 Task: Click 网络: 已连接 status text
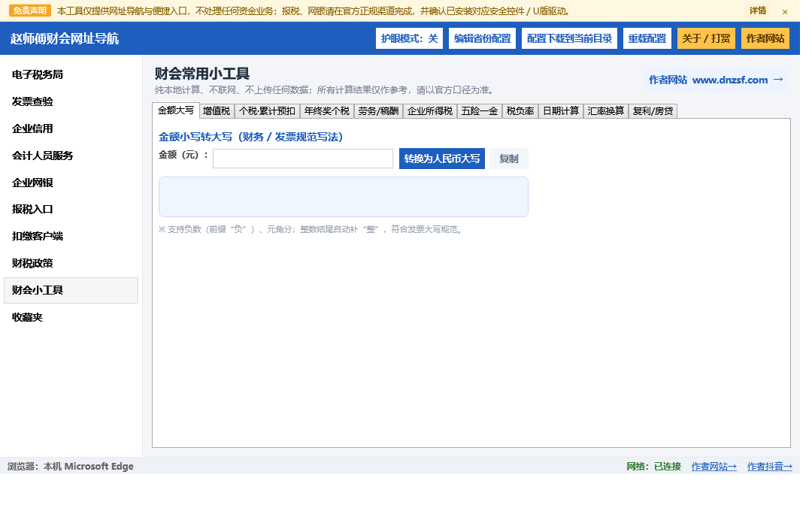(x=653, y=467)
